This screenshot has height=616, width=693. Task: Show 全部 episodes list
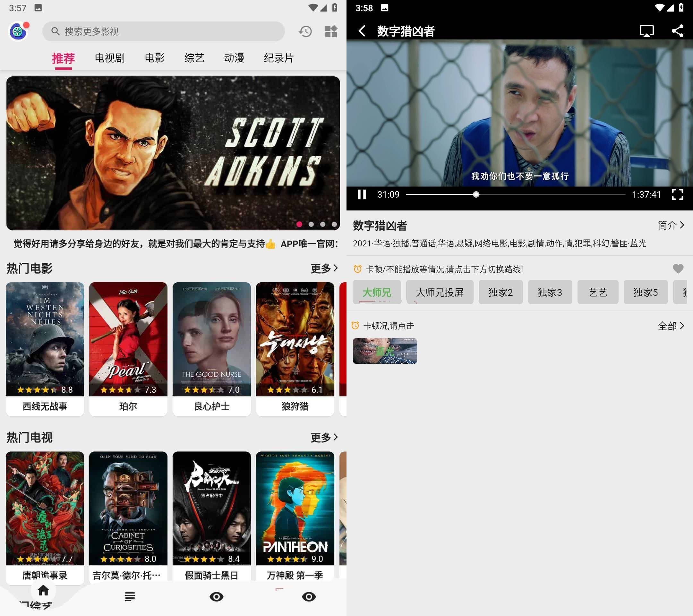[671, 326]
